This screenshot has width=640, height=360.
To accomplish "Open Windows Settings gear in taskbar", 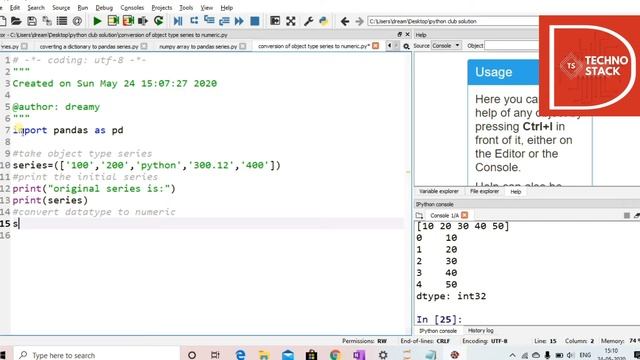I will point(383,355).
